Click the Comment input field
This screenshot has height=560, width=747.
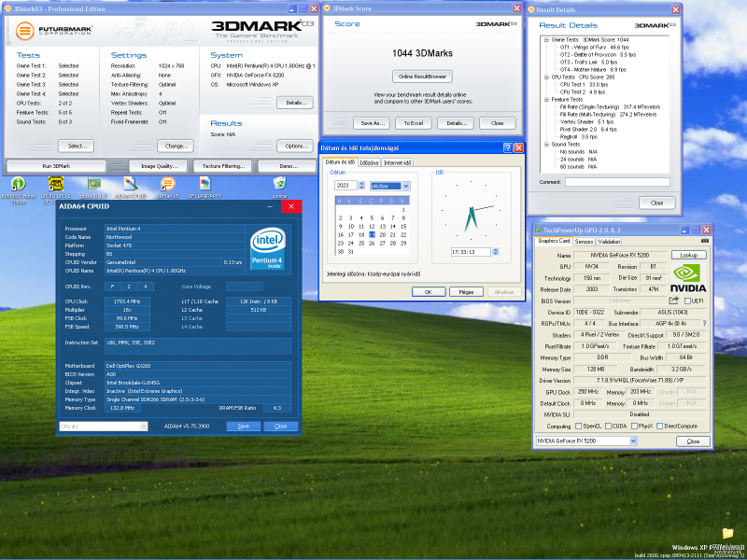pyautogui.click(x=617, y=182)
